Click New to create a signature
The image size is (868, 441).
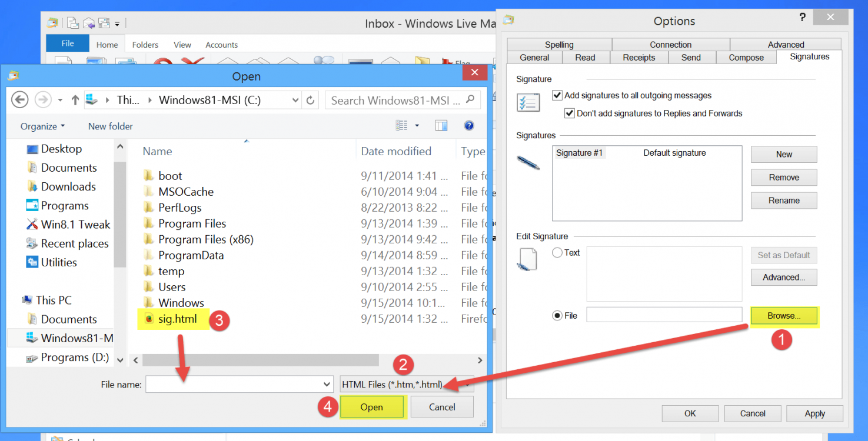784,154
